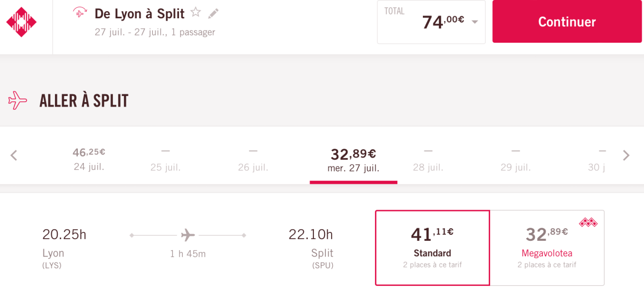Click the plane icon beside Aller à Split
Screen dimensions: 644x293
pos(18,100)
